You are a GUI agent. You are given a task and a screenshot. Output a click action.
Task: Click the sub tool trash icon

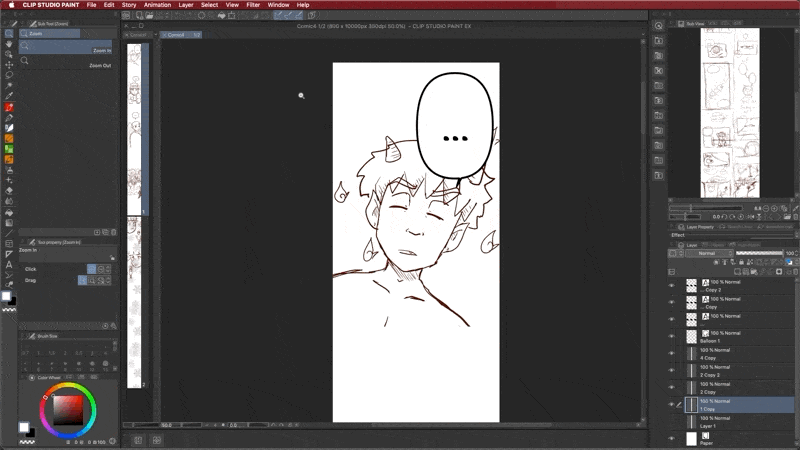pos(113,232)
